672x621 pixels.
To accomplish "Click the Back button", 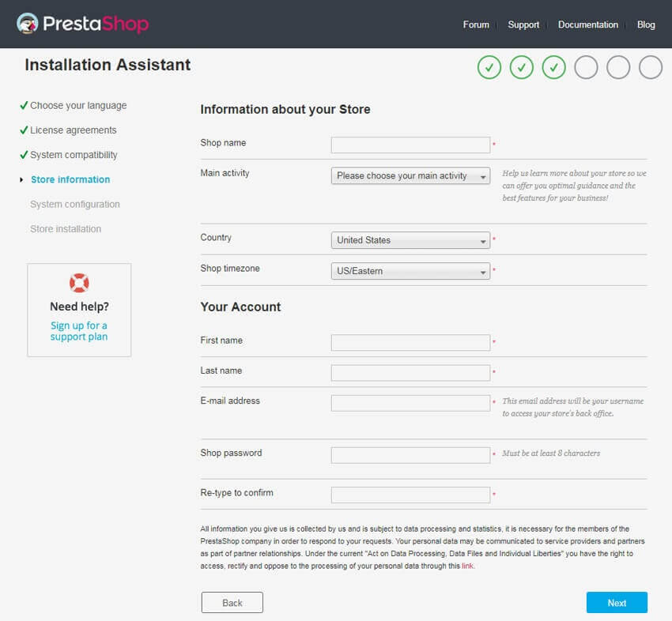I will [x=232, y=602].
